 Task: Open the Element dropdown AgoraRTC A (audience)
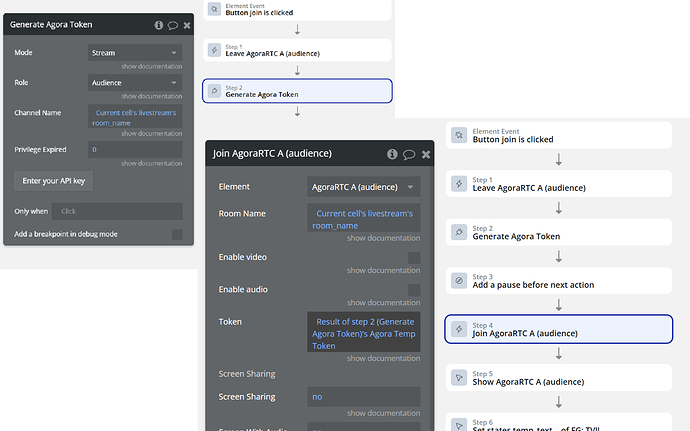coord(363,187)
